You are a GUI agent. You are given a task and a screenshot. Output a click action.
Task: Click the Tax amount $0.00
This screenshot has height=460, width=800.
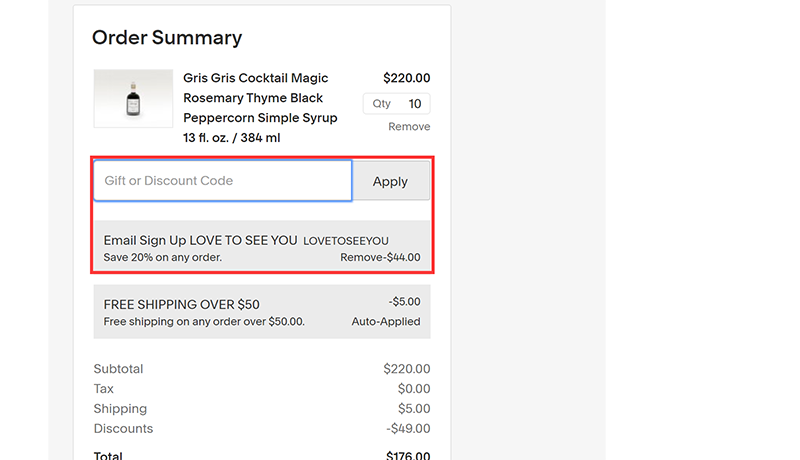(414, 389)
